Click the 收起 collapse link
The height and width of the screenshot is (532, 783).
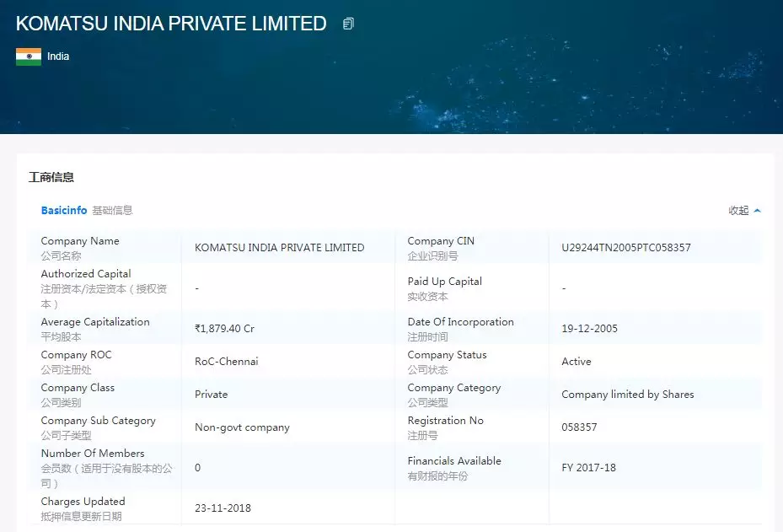[x=738, y=210]
